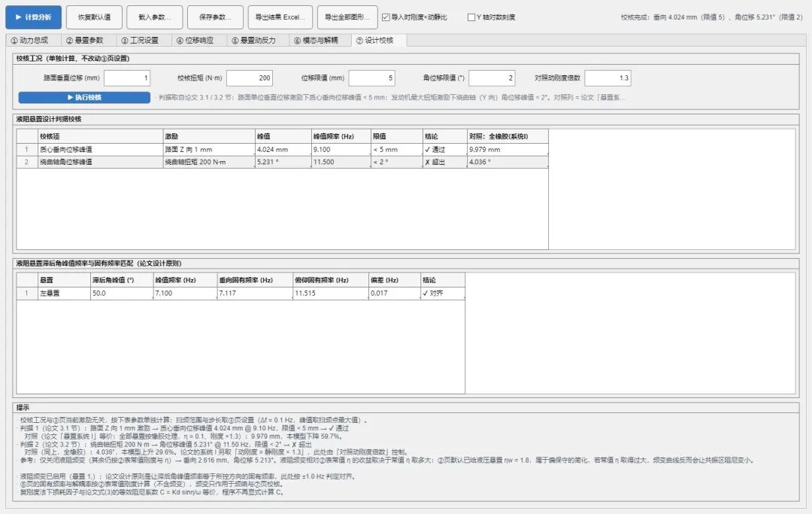Run the 执行校核 blue button
812x514 pixels.
[x=84, y=97]
